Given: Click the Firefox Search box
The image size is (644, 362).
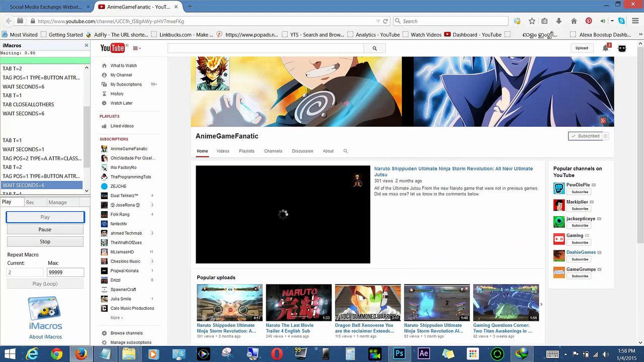Looking at the screenshot, I should 450,21.
